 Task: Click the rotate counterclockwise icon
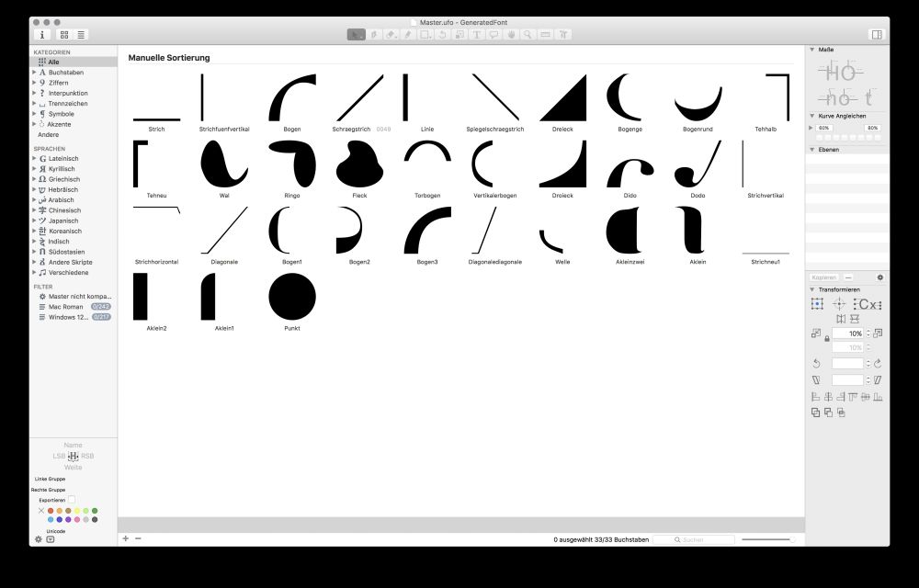816,364
